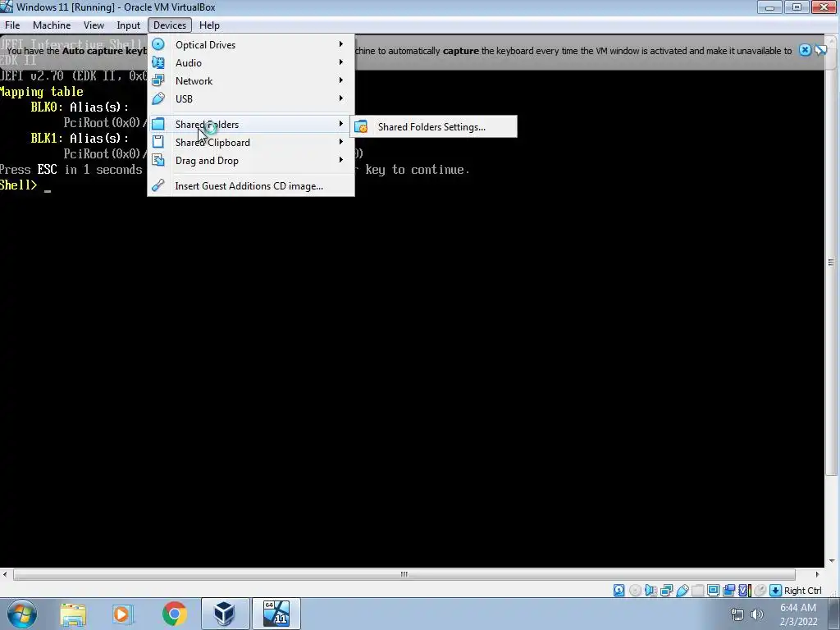The image size is (840, 630).
Task: Click the horizontal scrollbar left arrow
Action: (5, 574)
